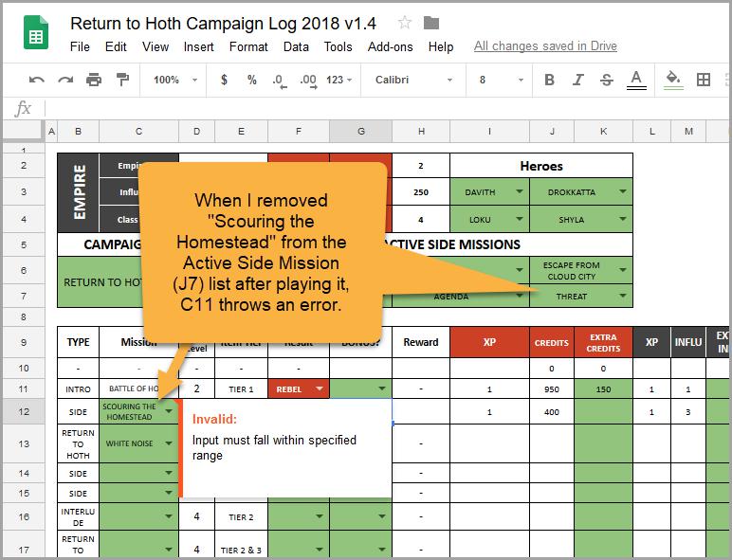This screenshot has height=560, width=732.
Task: Open the DAVITH hero dropdown
Action: click(519, 191)
